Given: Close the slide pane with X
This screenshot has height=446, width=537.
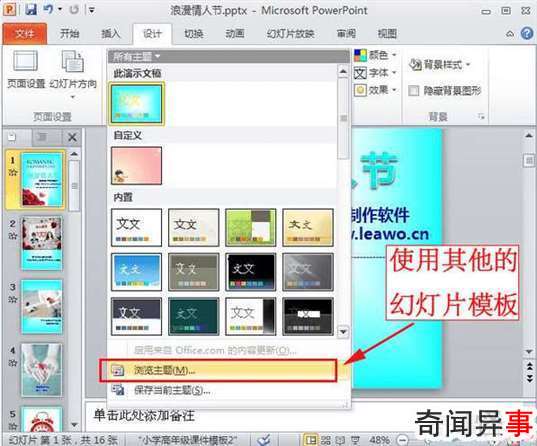Looking at the screenshot, I should (72, 137).
